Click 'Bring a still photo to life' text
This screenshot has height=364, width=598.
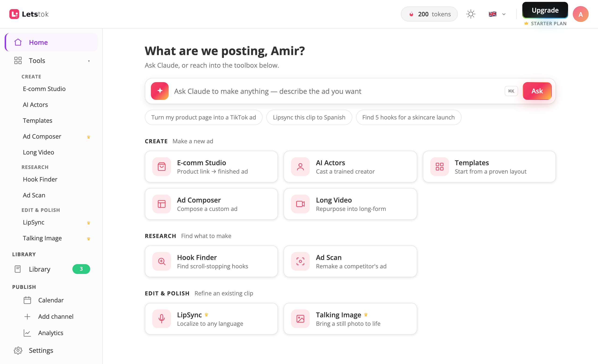click(x=348, y=324)
